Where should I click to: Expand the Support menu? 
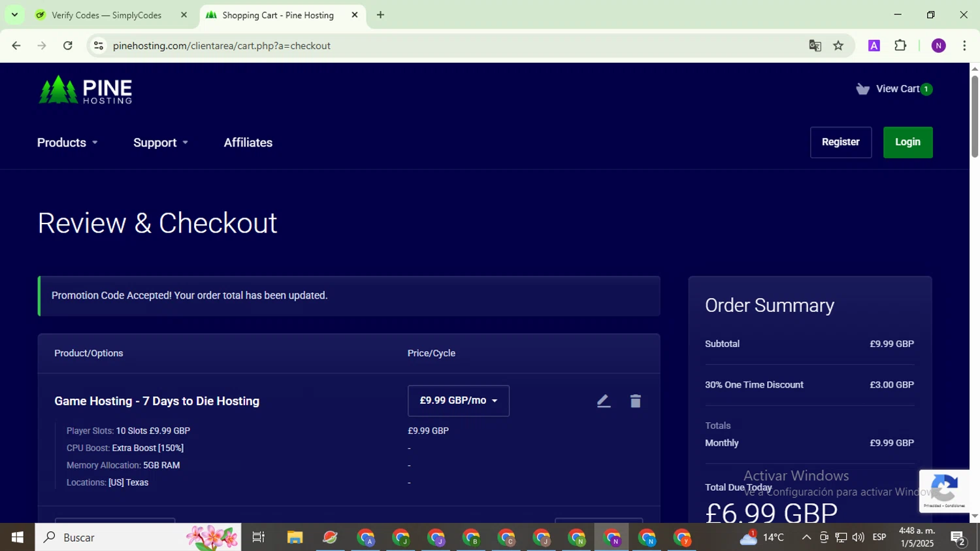(161, 142)
